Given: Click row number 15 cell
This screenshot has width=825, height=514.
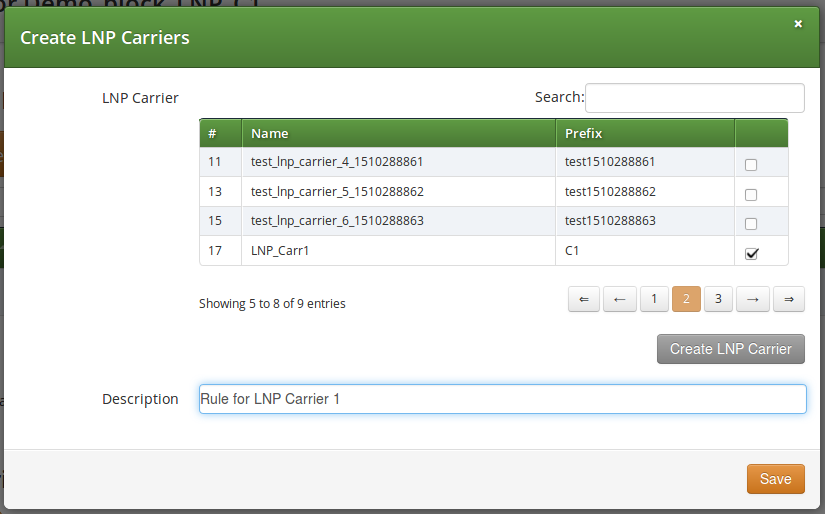Looking at the screenshot, I should 220,221.
